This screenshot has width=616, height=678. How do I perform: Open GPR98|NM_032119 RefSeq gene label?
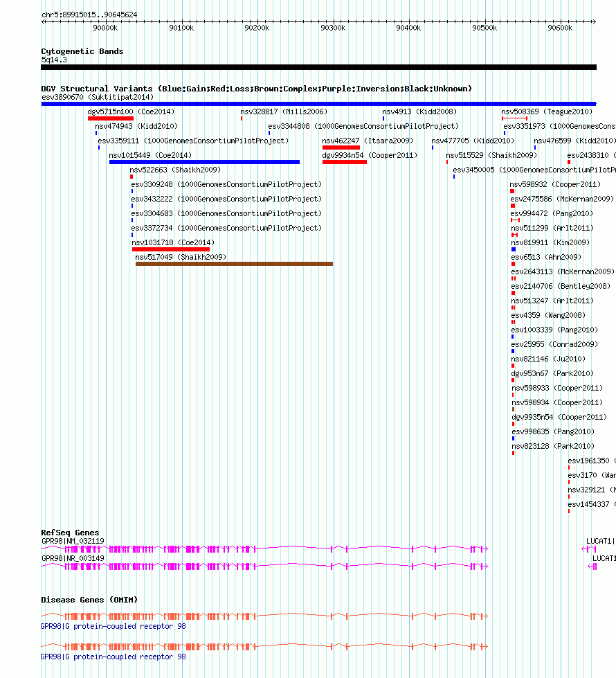[73, 542]
